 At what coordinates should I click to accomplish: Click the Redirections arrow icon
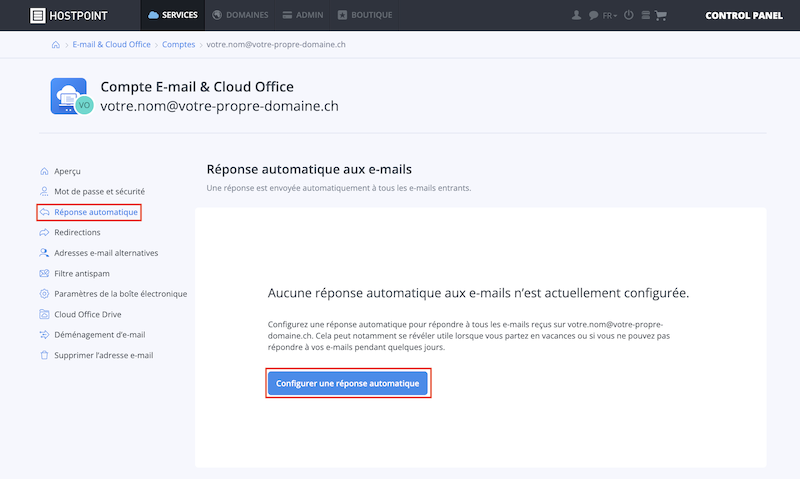(x=44, y=233)
